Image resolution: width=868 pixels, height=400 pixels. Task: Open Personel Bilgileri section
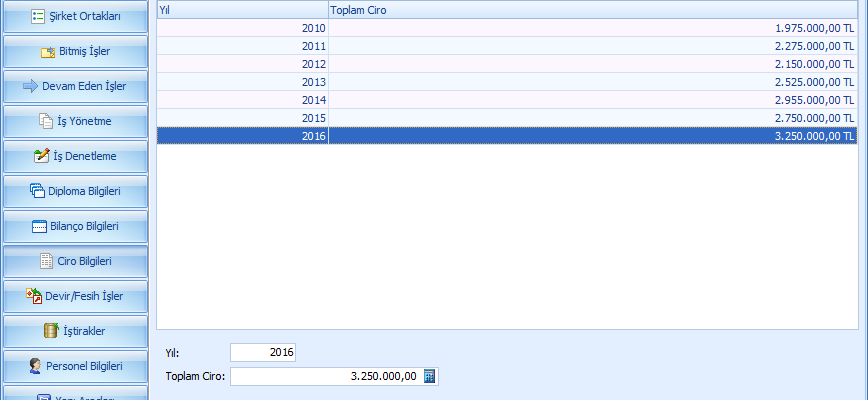[76, 366]
